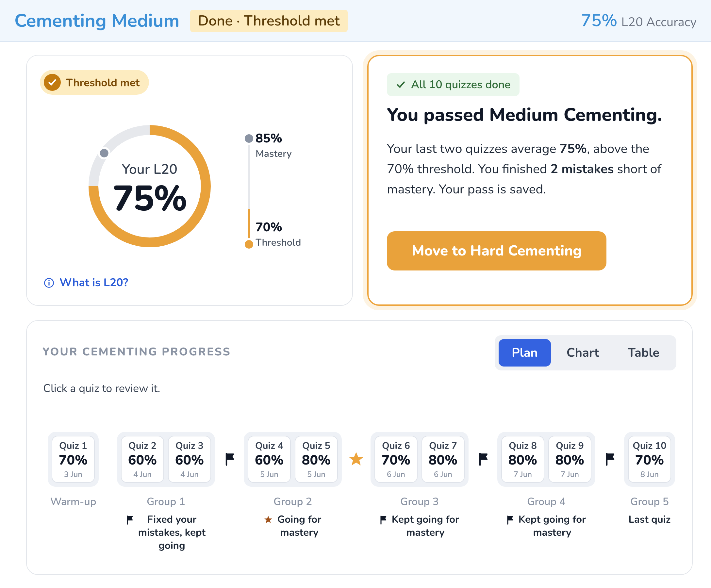Review Quiz 6 scored 70%
The image size is (711, 588).
pyautogui.click(x=396, y=459)
